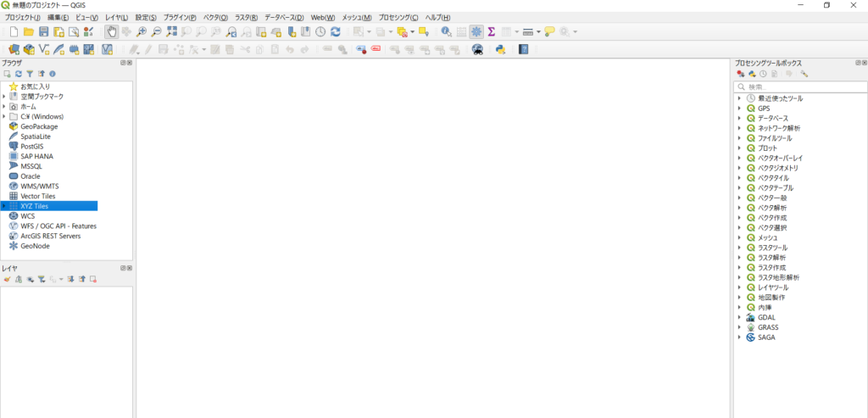Click the new GeoPackage layer icon
This screenshot has height=418, width=868.
click(30, 49)
